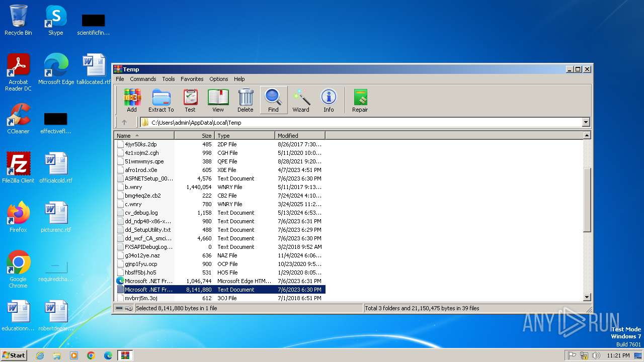
Task: Launch the Wizard tool
Action: click(301, 100)
